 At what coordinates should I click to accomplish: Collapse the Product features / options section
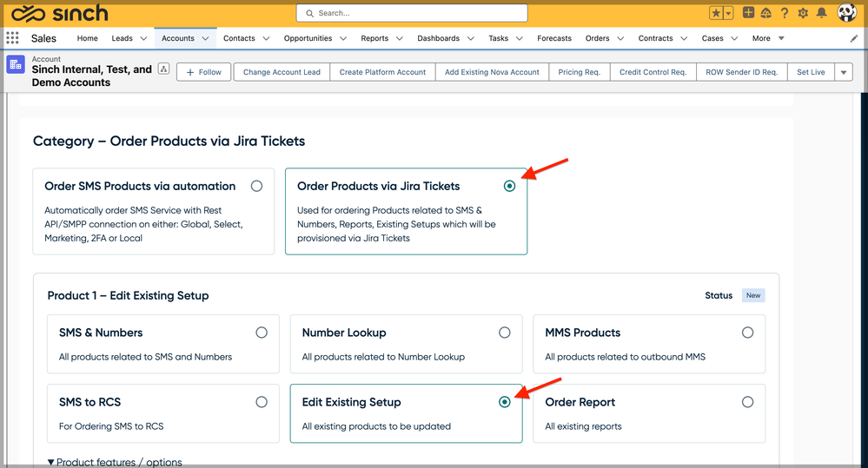point(115,462)
